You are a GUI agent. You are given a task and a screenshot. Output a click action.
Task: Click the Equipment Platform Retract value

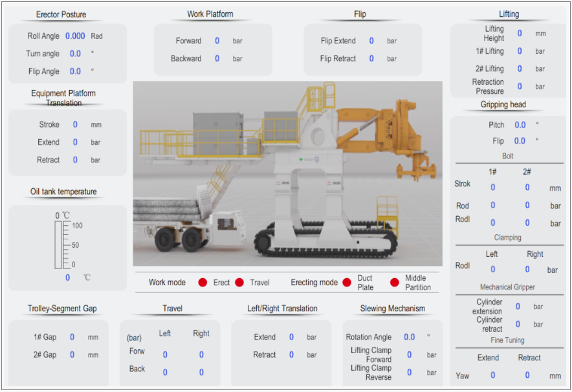[x=75, y=160]
